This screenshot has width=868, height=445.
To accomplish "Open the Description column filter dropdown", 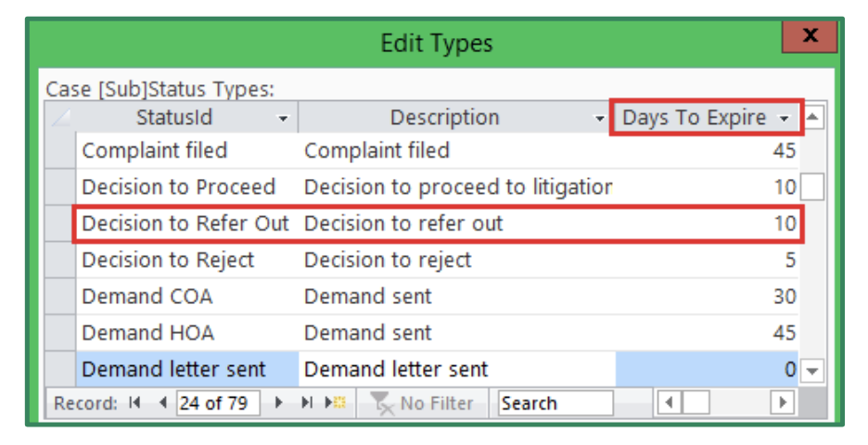I will click(599, 118).
